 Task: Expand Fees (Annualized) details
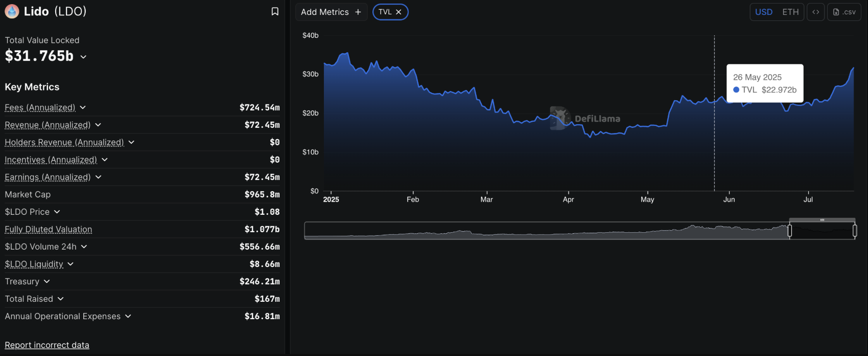click(83, 107)
